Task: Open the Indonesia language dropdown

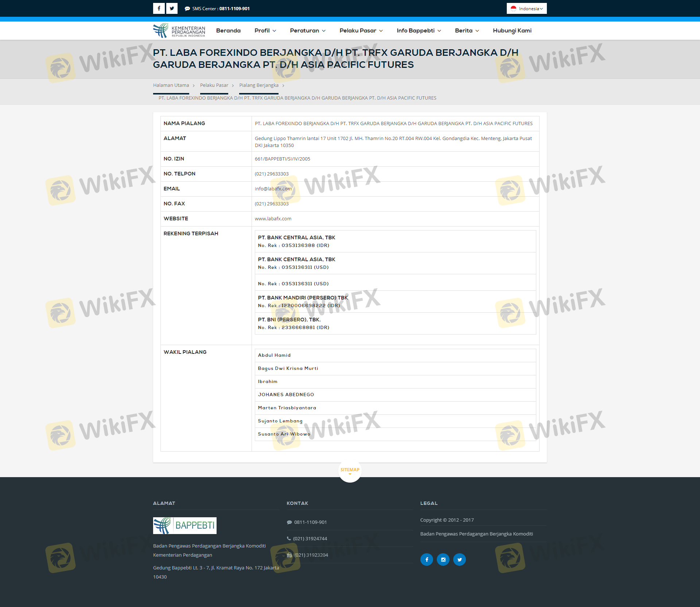Action: click(x=526, y=8)
